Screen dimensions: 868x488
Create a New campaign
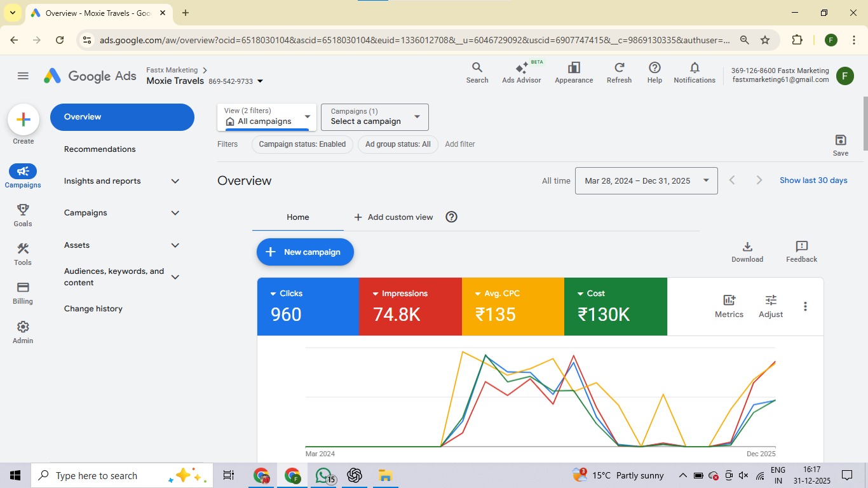click(x=305, y=252)
